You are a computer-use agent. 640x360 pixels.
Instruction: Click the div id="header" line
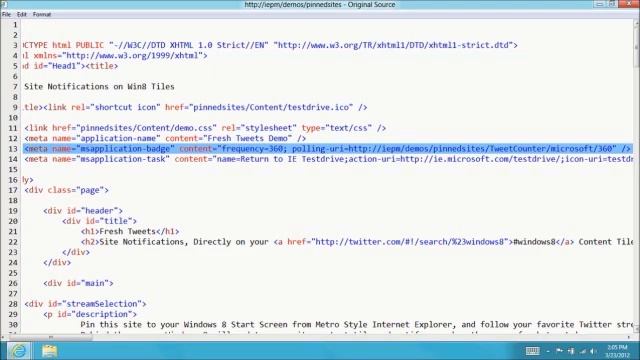pyautogui.click(x=83, y=211)
